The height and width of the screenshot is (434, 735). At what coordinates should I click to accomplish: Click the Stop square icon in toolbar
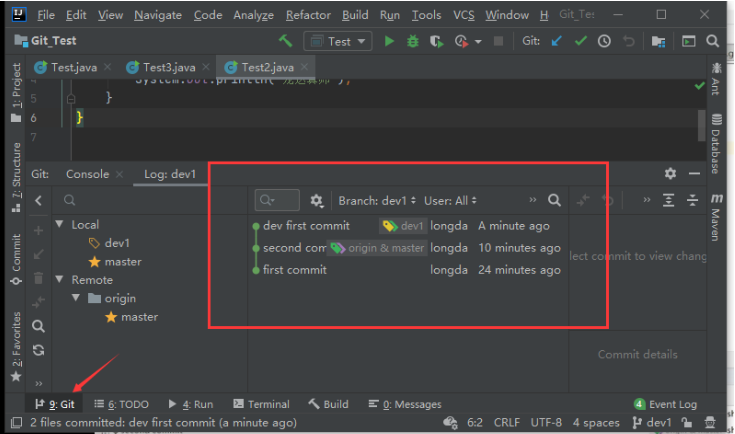(x=498, y=41)
